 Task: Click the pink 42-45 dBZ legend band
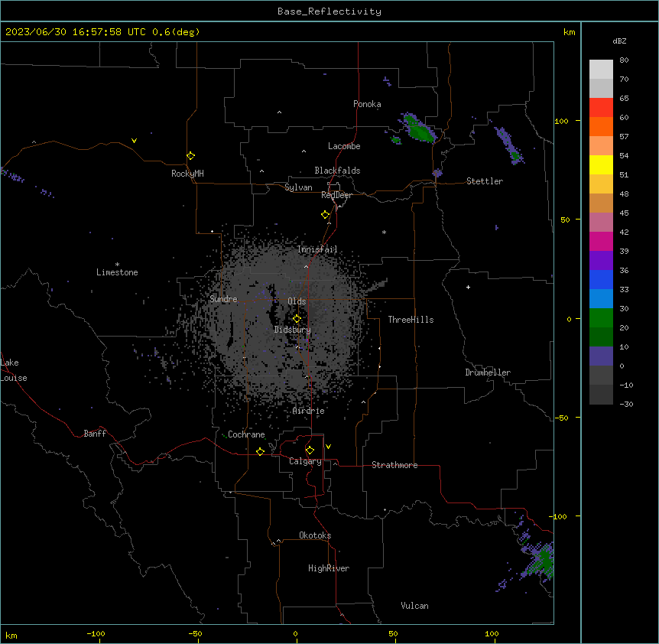click(601, 223)
